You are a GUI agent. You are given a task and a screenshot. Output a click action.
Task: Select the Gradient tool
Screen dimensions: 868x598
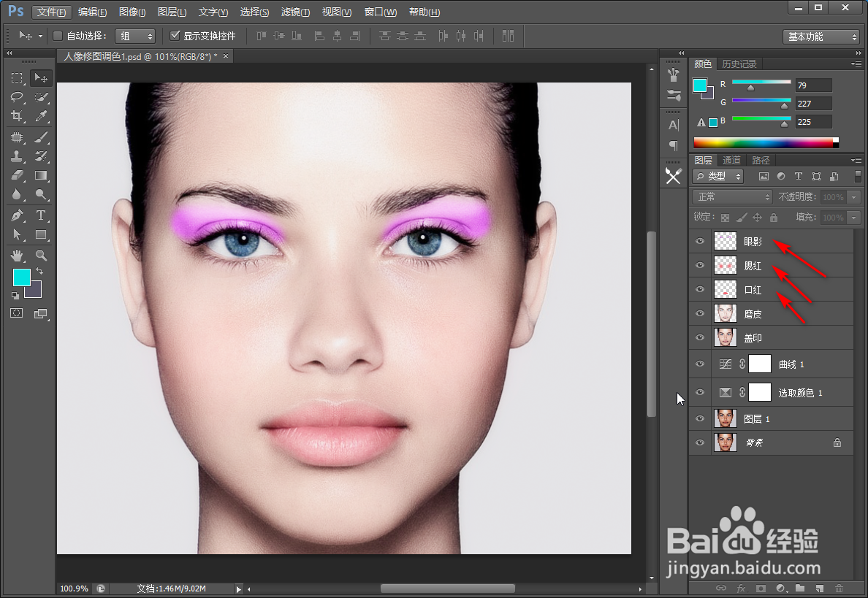click(41, 175)
